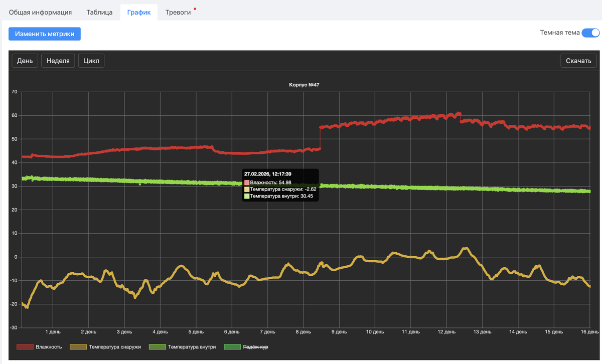Show the Неделя range
The width and height of the screenshot is (602, 364).
[58, 61]
